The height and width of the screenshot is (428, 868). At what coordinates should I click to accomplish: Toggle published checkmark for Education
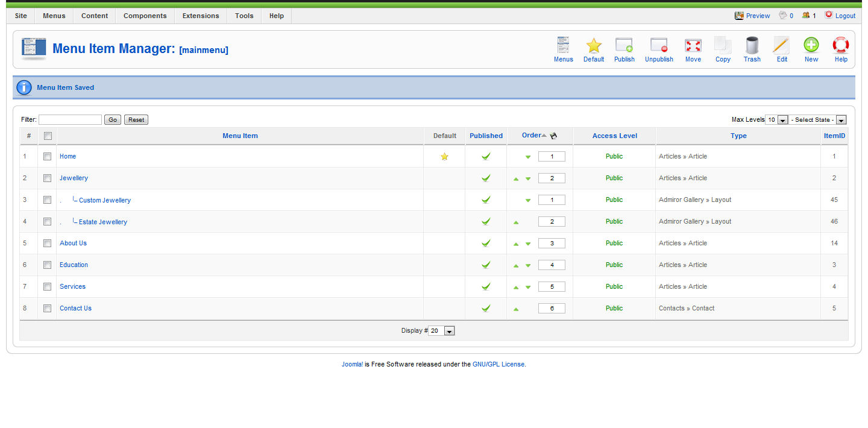[486, 265]
